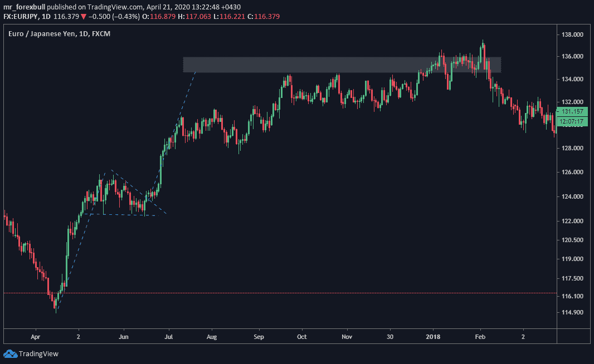Click the TradingView wordmark text at bottom
594x364 pixels.
point(38,353)
